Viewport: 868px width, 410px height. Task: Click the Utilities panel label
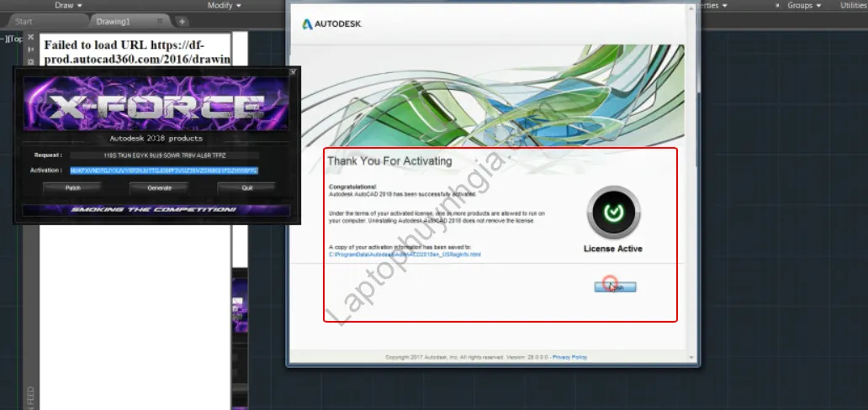point(853,5)
